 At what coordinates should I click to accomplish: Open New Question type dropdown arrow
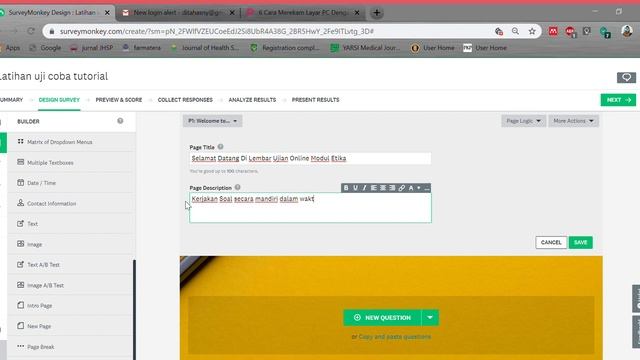(430, 318)
